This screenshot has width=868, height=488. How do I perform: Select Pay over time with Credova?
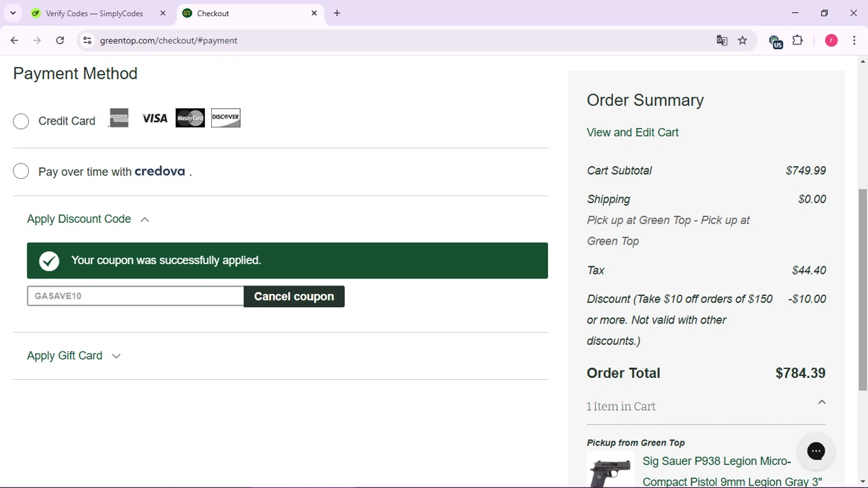21,171
